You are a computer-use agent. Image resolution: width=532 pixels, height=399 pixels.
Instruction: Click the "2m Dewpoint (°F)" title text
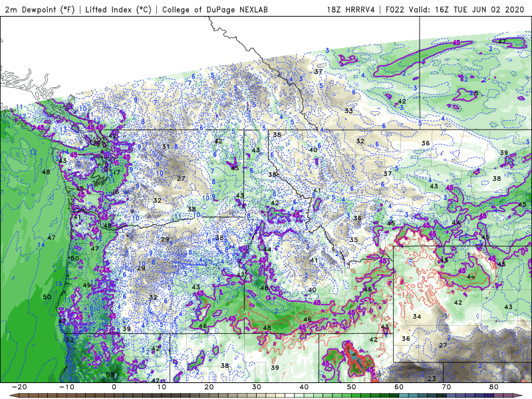pyautogui.click(x=40, y=9)
